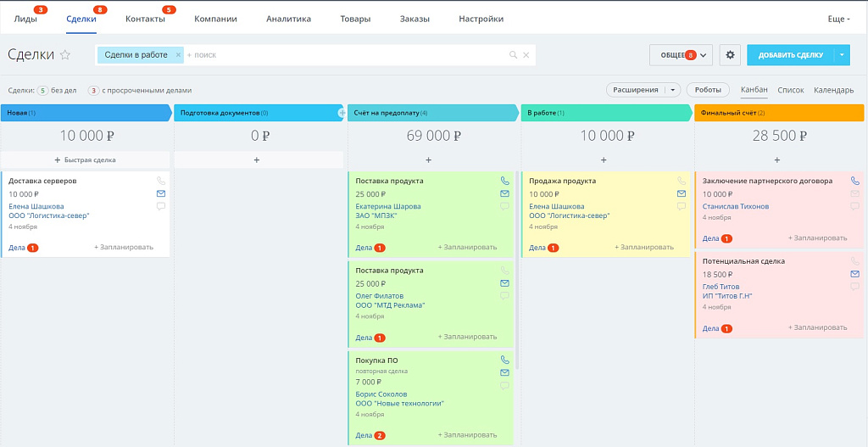Open dropdown arrow next to Добавить сделку
This screenshot has height=447, width=868.
pos(842,55)
